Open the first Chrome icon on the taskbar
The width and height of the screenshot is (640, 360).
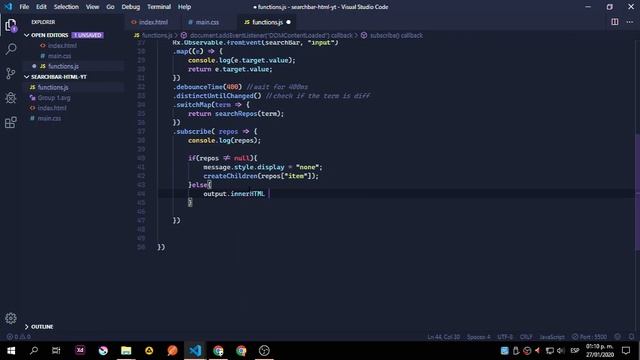coord(218,351)
